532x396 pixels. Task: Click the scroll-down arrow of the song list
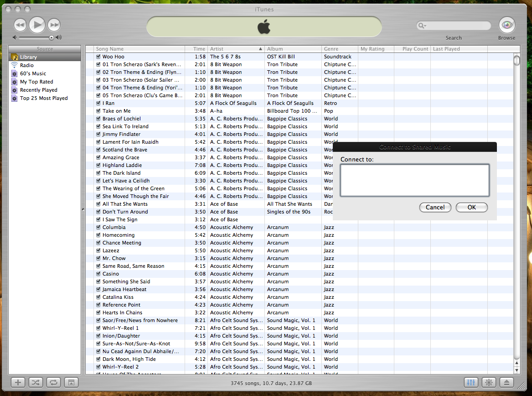point(517,370)
